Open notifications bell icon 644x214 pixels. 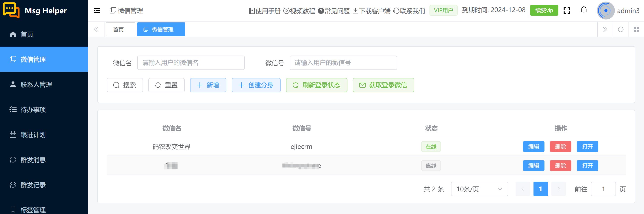click(584, 10)
